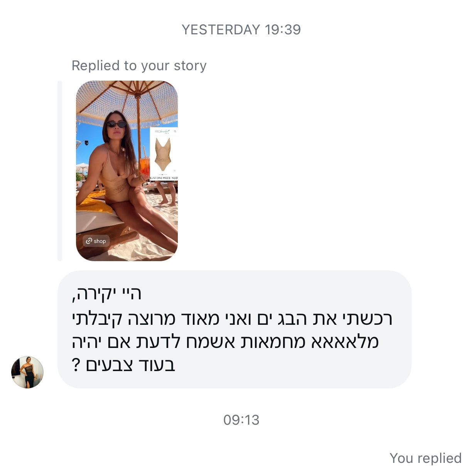Click the '09:13' timestamp
The width and height of the screenshot is (476, 476).
point(241,420)
